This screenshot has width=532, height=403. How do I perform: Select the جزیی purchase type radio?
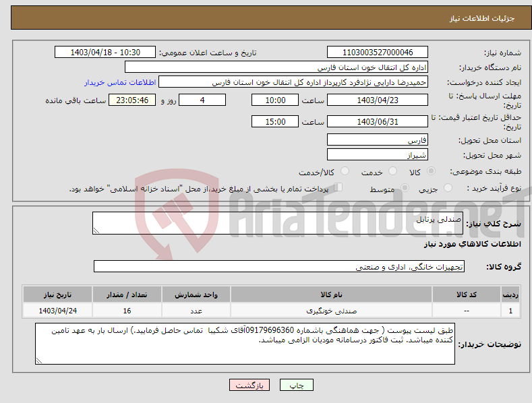[448, 188]
